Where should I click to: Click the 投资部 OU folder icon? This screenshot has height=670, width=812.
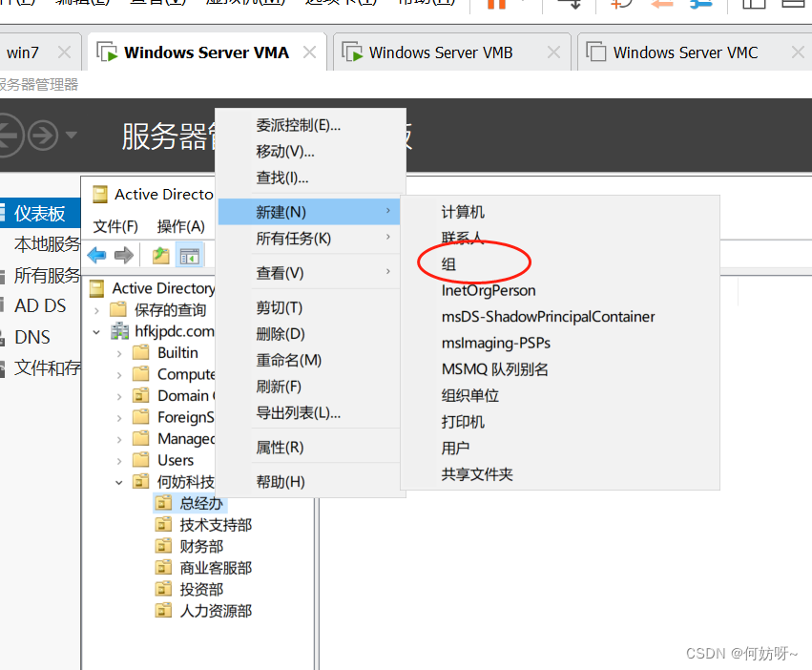(164, 589)
